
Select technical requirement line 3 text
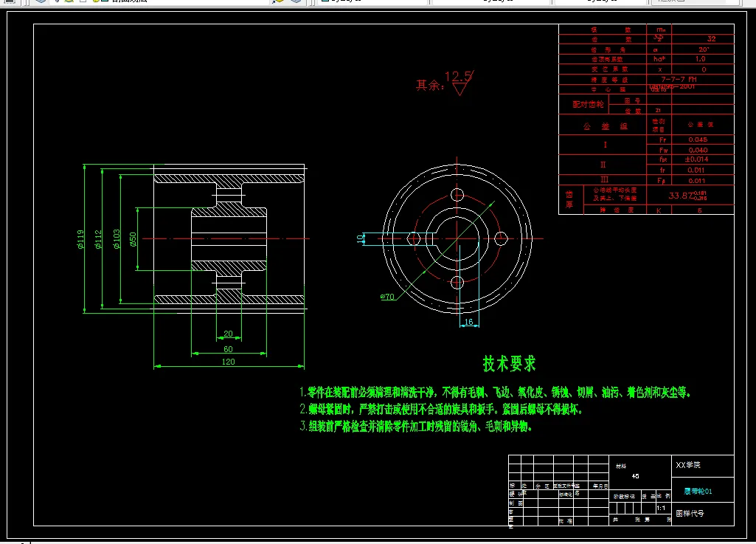pyautogui.click(x=415, y=426)
